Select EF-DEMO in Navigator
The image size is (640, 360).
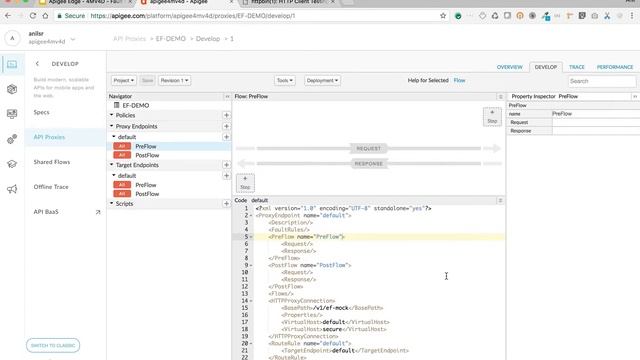[x=136, y=105]
